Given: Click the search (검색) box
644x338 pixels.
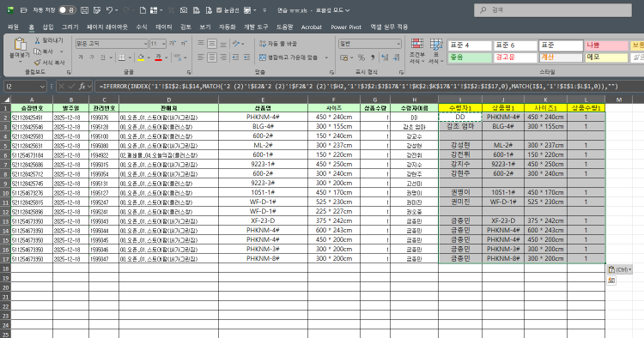Looking at the screenshot, I should [553, 10].
